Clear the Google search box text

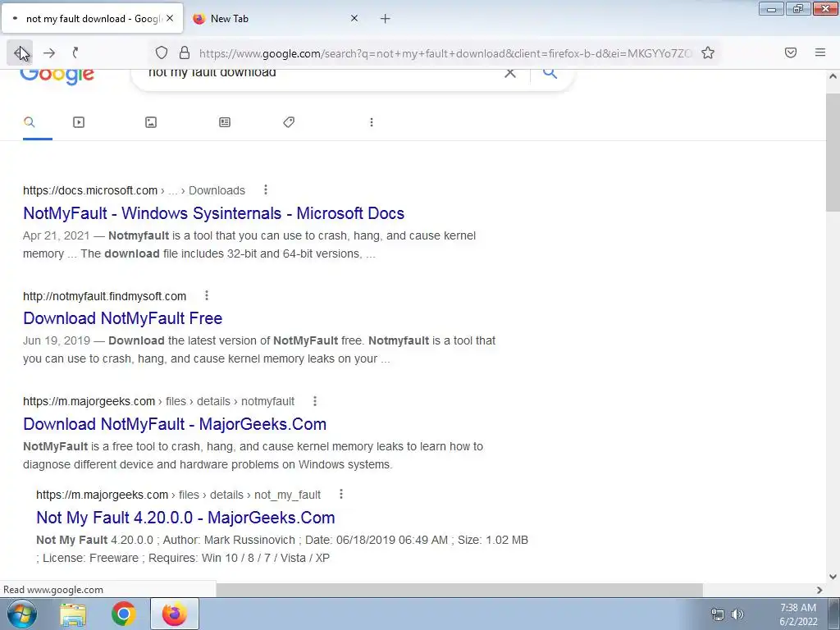pos(510,73)
